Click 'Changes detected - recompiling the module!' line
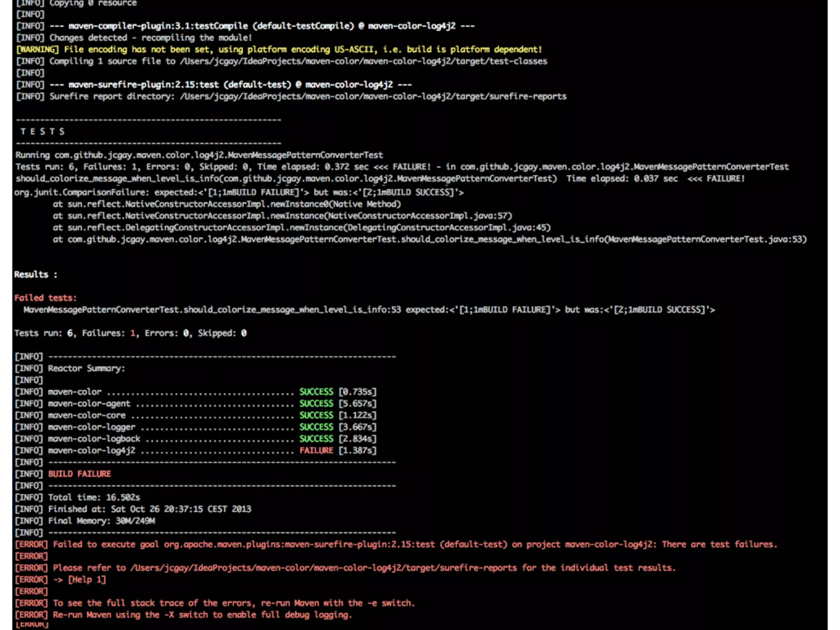The image size is (840, 630). 134,38
